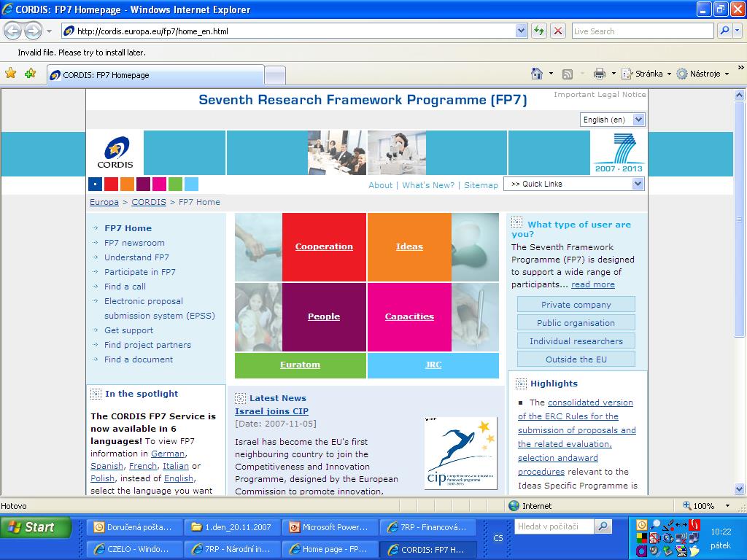Click the orange color square below logo
Image resolution: width=747 pixels, height=560 pixels.
[x=127, y=184]
